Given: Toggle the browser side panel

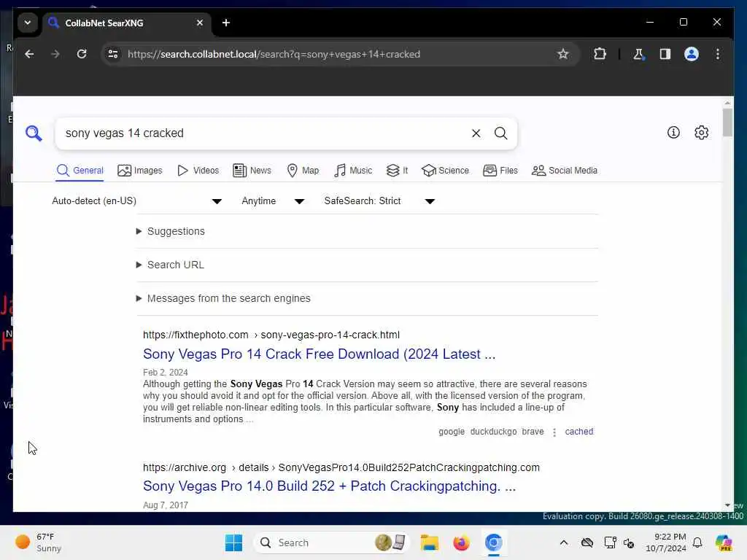Looking at the screenshot, I should point(665,54).
